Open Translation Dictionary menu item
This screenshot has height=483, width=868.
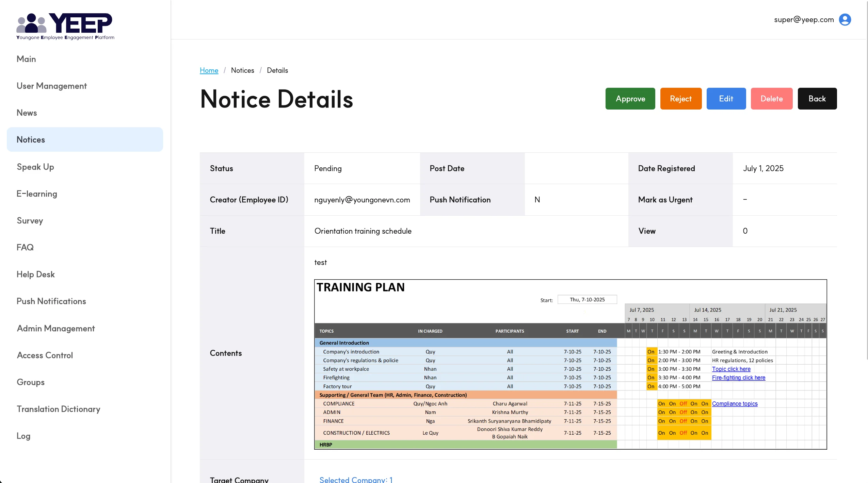pyautogui.click(x=59, y=409)
